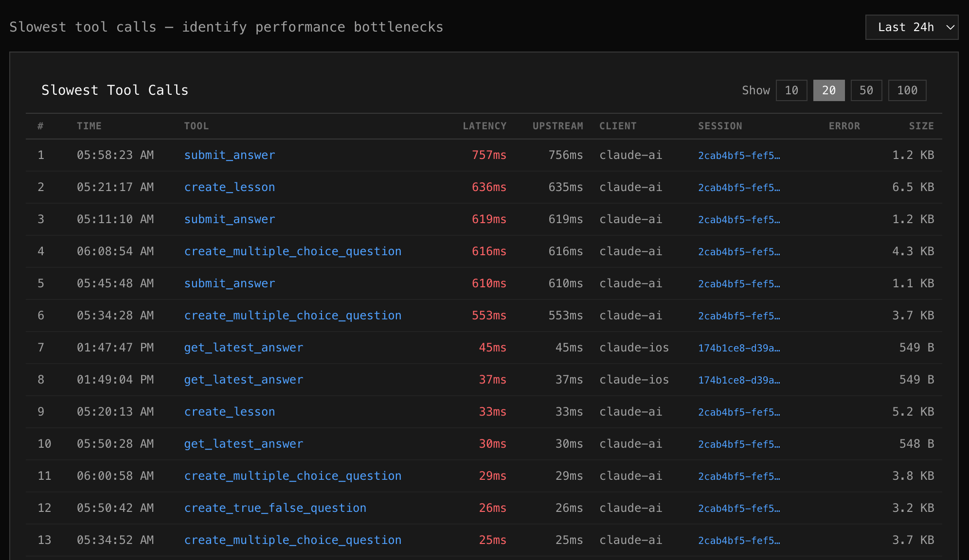The width and height of the screenshot is (969, 560).
Task: Show 100 rows
Action: click(907, 90)
